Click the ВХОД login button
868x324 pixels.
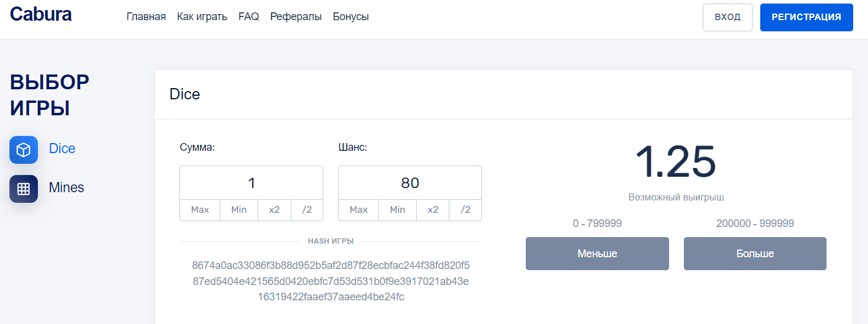pyautogui.click(x=728, y=17)
